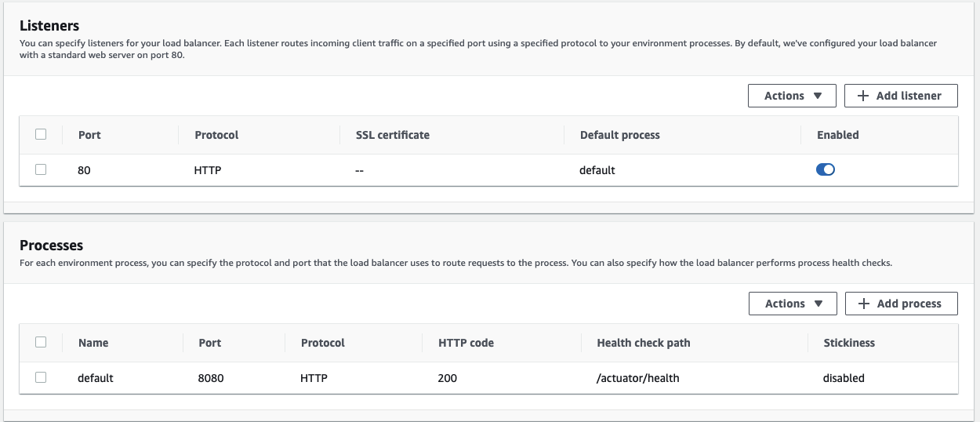
Task: Click the 8080 port cell
Action: point(211,378)
